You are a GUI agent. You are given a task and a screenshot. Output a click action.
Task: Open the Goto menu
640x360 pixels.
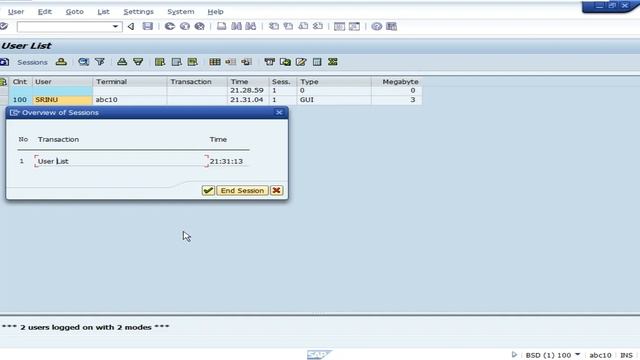pos(75,12)
